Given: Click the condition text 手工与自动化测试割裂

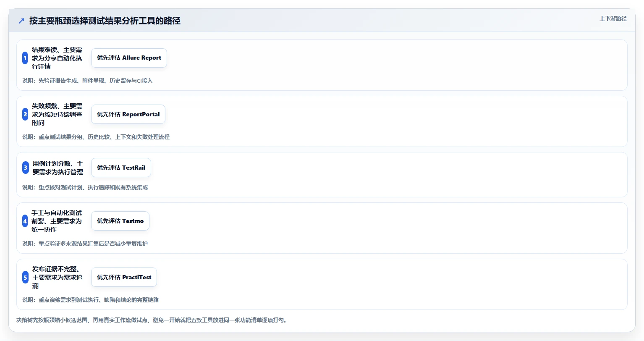Looking at the screenshot, I should pos(57,217).
